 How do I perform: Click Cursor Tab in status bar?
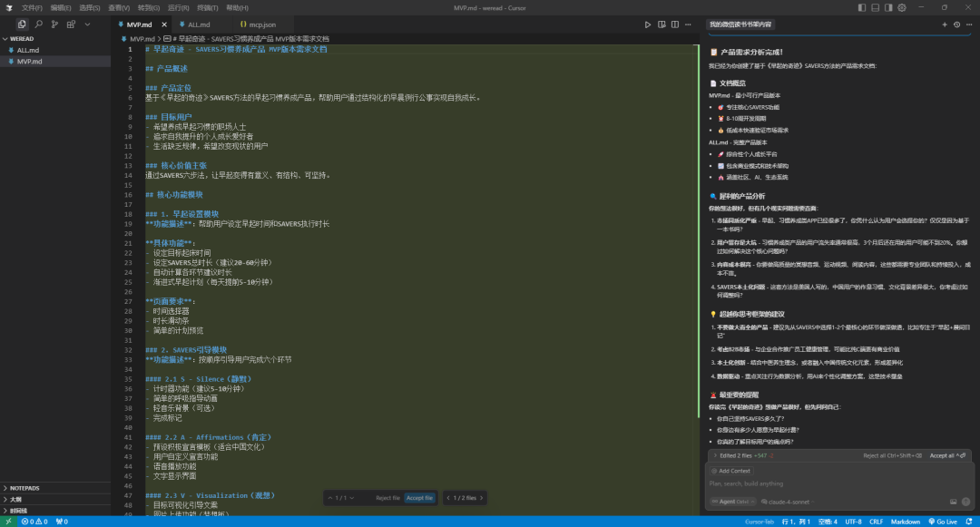(759, 522)
